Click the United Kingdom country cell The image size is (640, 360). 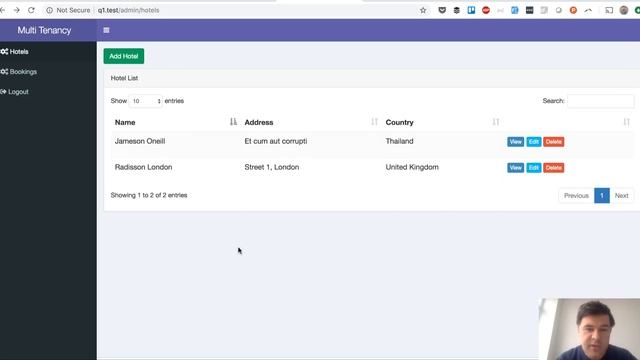pos(412,167)
